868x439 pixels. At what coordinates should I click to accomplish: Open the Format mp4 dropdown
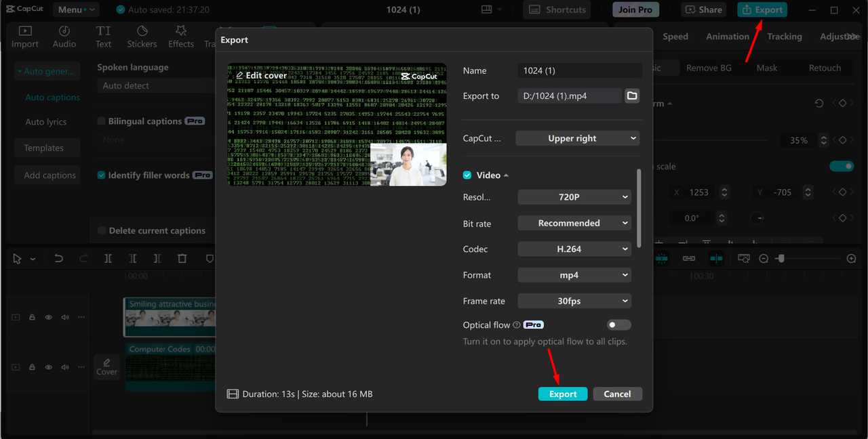click(574, 275)
